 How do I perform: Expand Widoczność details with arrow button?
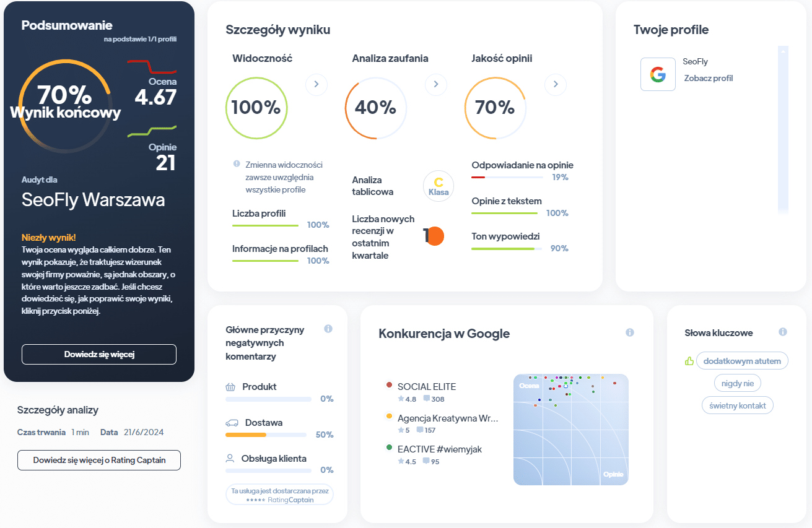coord(317,84)
